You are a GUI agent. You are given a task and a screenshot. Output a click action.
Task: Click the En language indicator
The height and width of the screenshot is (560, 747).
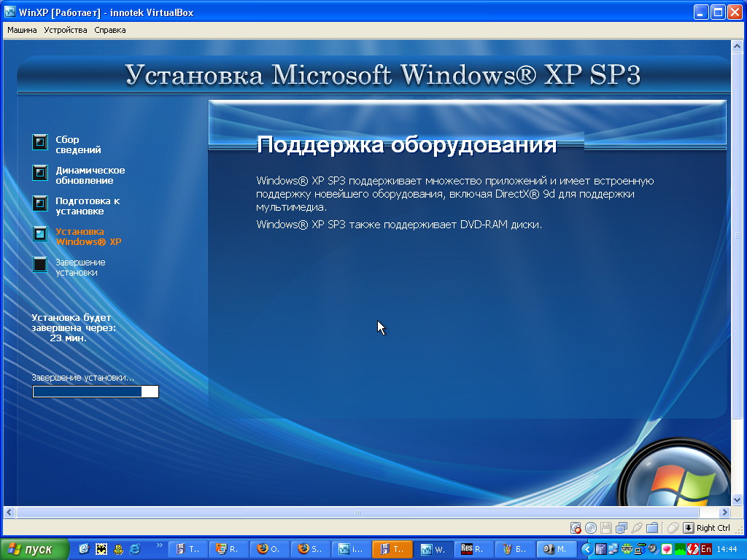pos(706,550)
